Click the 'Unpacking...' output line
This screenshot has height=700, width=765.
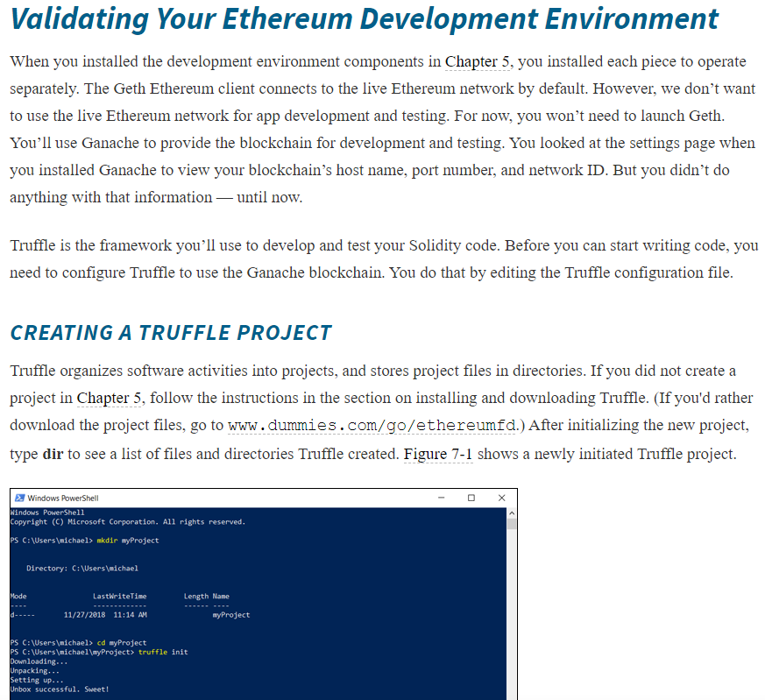[x=35, y=671]
